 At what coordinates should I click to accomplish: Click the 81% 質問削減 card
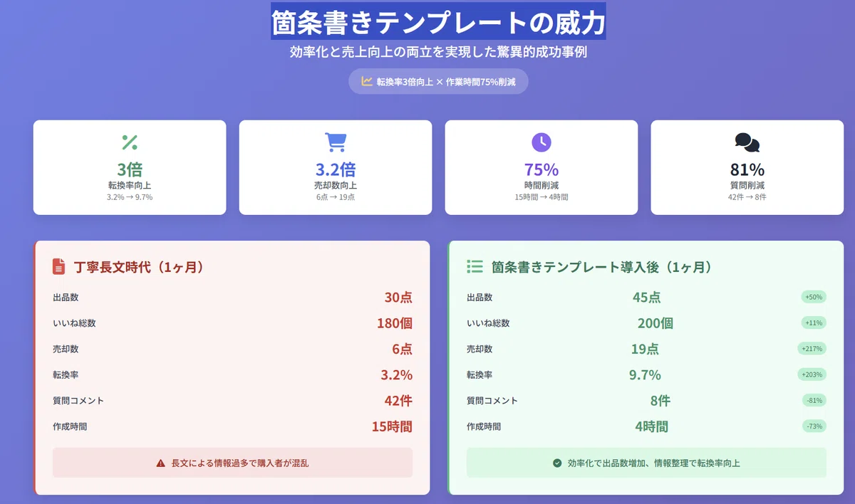(747, 167)
